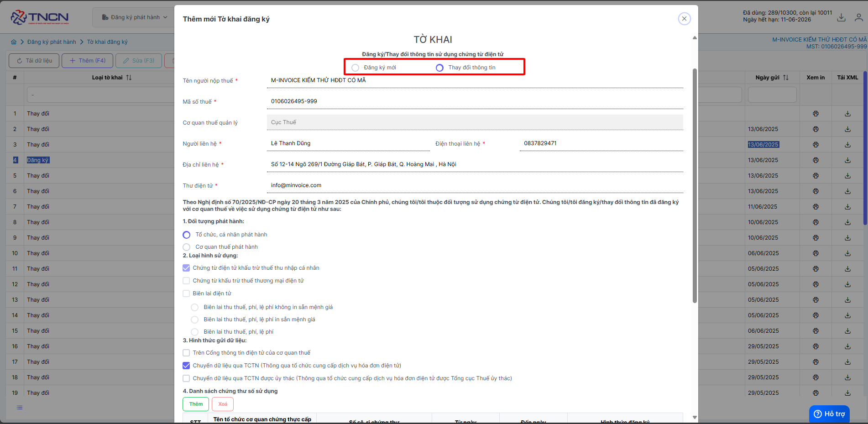Viewport: 868px width, 424px height.
Task: Sort by 'Ngày gửi' column arrows
Action: (x=785, y=78)
